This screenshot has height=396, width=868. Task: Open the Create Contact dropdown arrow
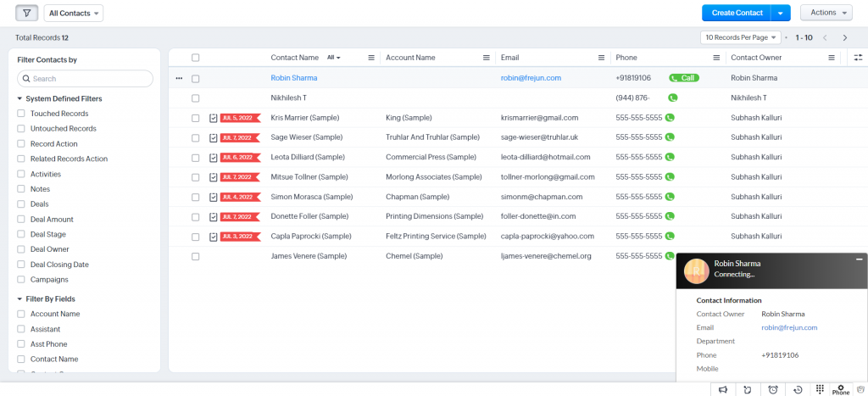coord(781,13)
